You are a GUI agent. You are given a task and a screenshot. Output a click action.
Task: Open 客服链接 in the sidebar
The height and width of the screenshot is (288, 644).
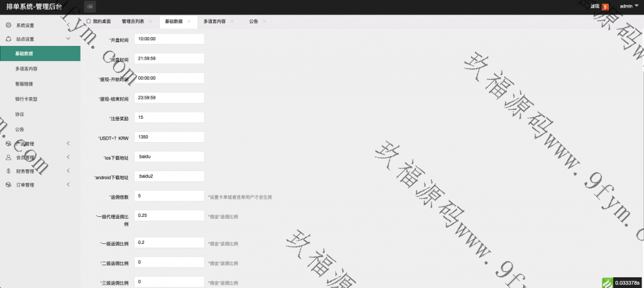[x=25, y=84]
